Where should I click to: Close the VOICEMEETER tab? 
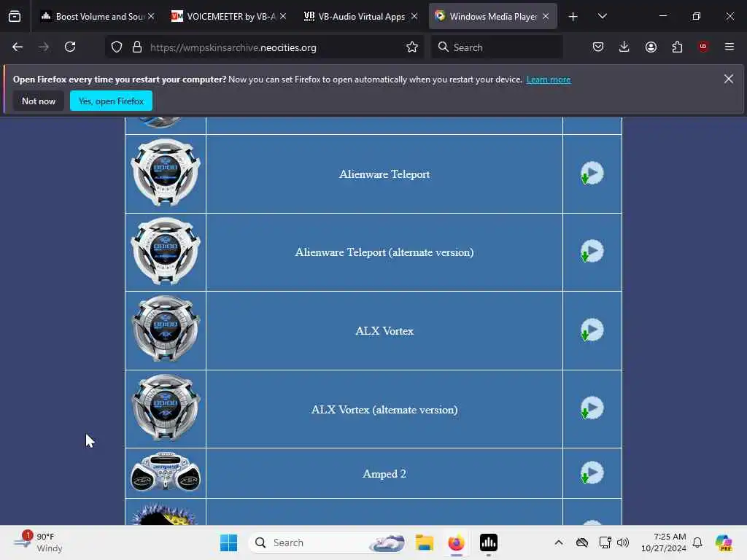pyautogui.click(x=283, y=16)
